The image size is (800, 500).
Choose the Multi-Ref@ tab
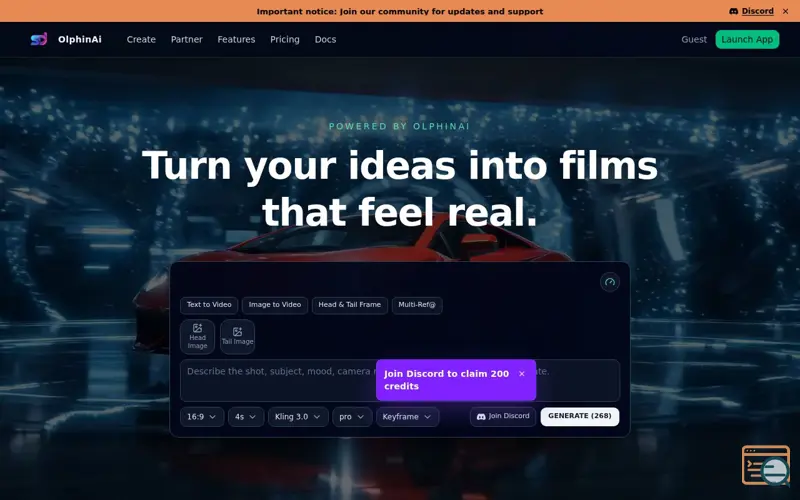[417, 305]
